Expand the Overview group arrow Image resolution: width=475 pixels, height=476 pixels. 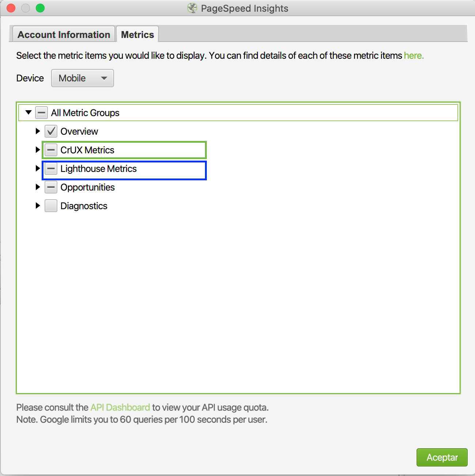coord(38,131)
